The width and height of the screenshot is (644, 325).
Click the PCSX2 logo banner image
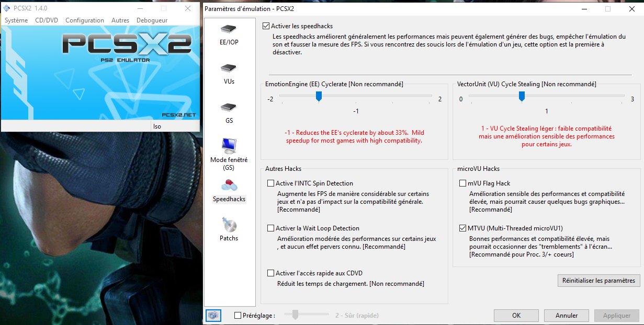(x=100, y=73)
